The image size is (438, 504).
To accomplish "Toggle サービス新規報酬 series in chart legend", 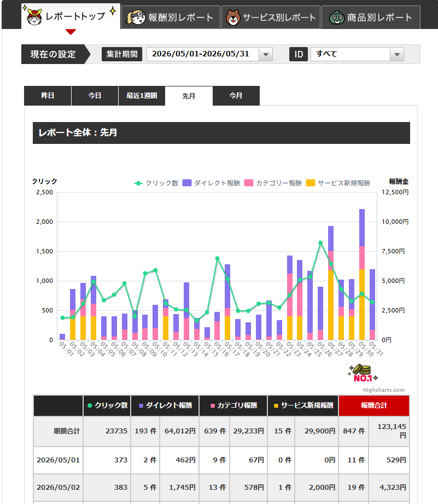I will tap(338, 183).
